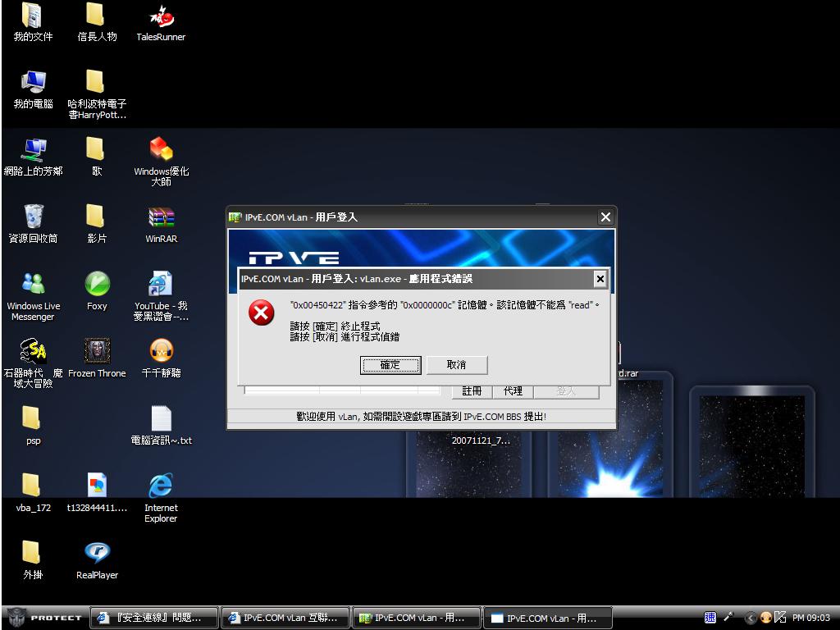Open the YouTube shortcut icon
840x630 pixels.
(x=161, y=297)
